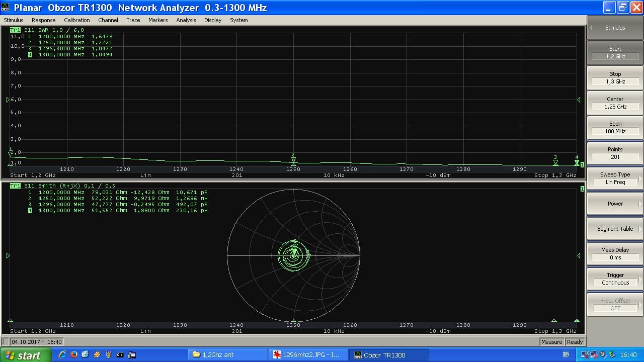Activate the Tr1 label on Smith chart
The width and height of the screenshot is (644, 362).
[x=15, y=186]
